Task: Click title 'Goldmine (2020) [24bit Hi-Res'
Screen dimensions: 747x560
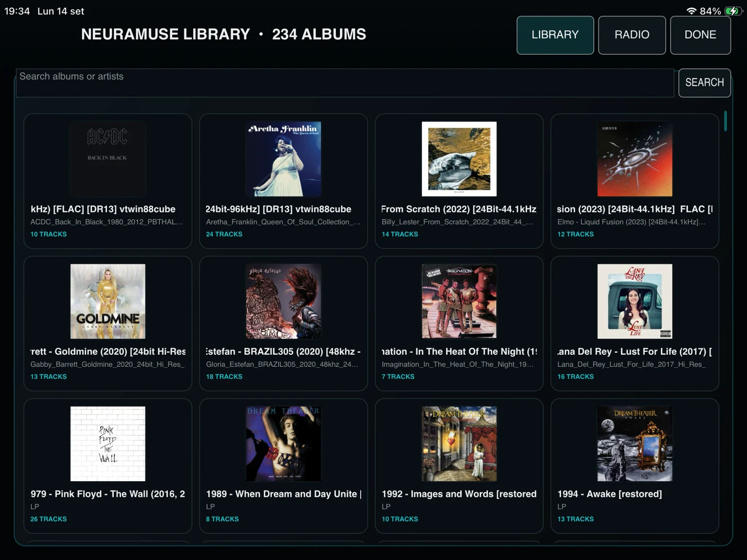Action: coord(120,351)
